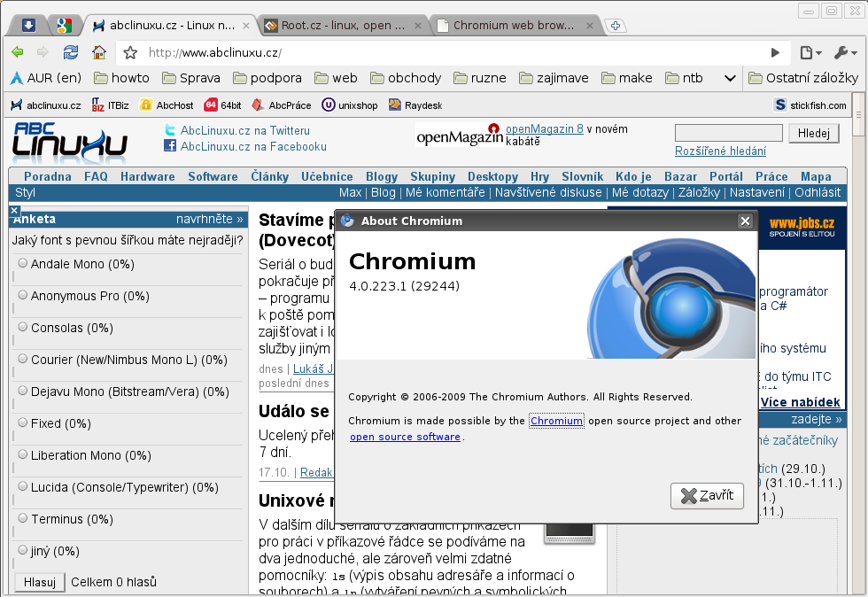Open the pinned downloads tab icon
Screen dimensions: 868x597
[x=28, y=25]
